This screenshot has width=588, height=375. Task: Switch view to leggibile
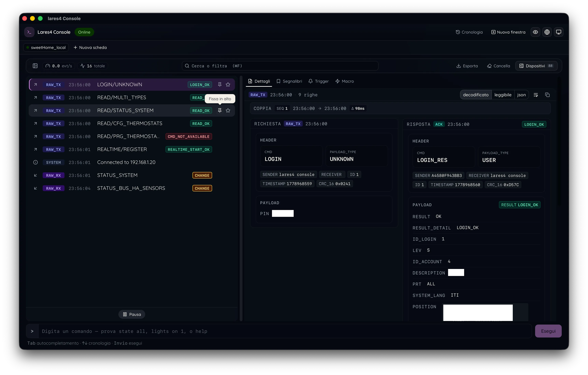point(503,95)
